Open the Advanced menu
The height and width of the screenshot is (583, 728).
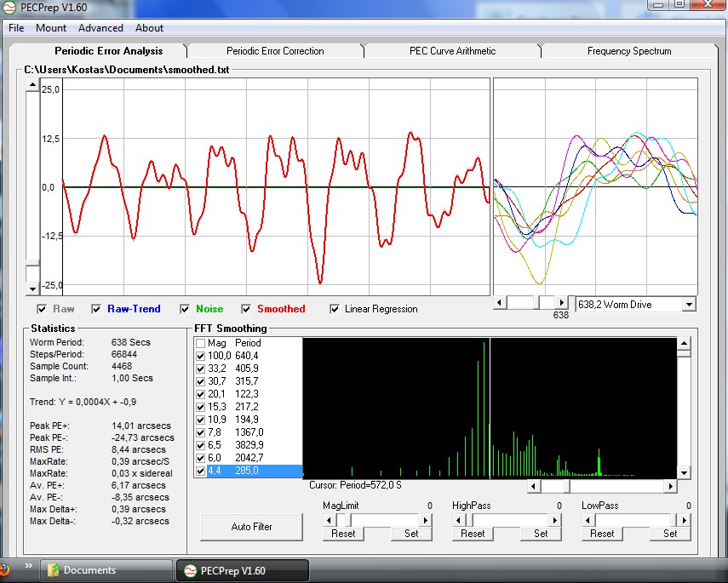tap(100, 28)
